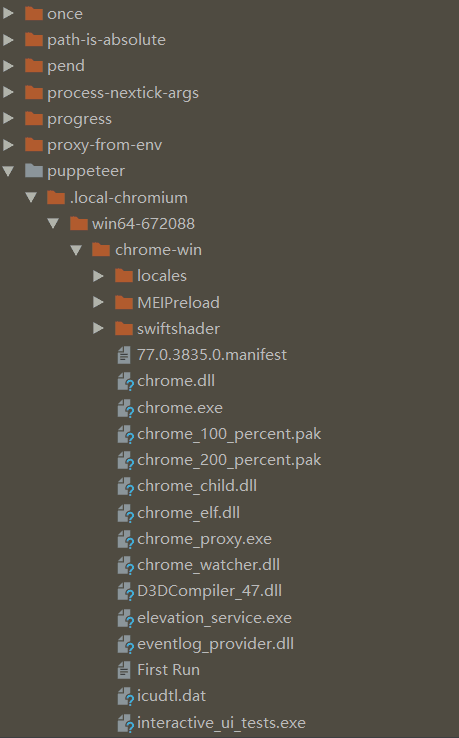The width and height of the screenshot is (459, 738).
Task: Click the First Run file icon
Action: (x=124, y=670)
